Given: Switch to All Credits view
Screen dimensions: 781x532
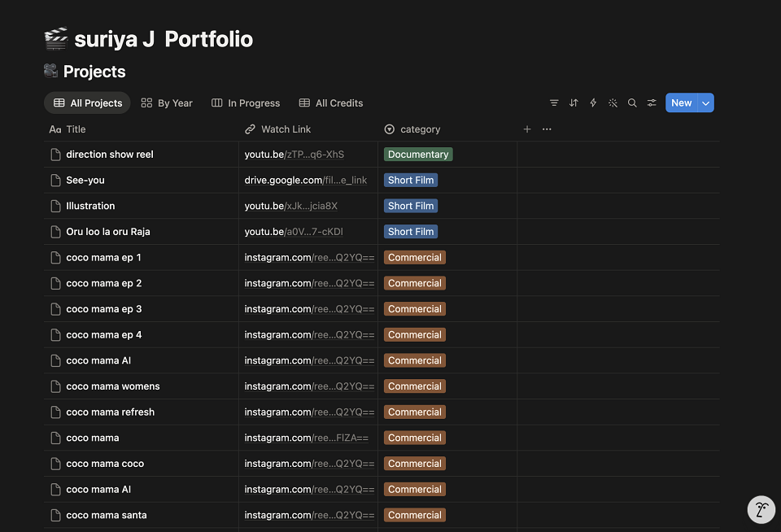Looking at the screenshot, I should [331, 103].
